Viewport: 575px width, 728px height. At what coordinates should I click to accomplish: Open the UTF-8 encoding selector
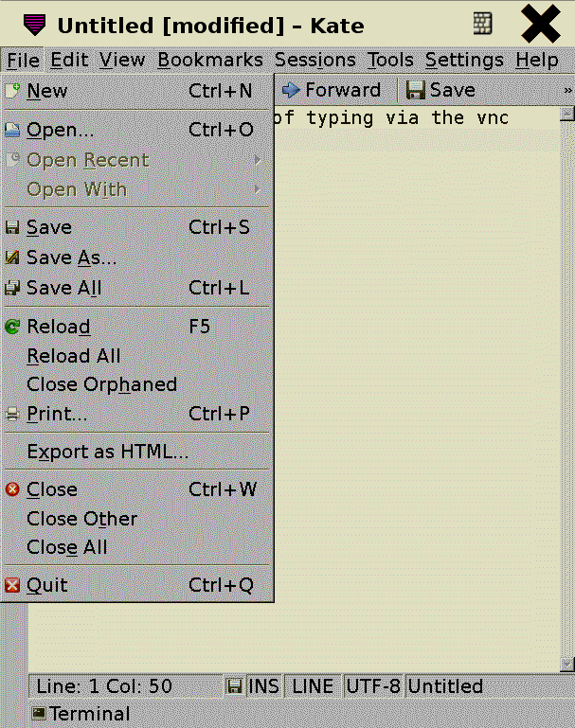(x=373, y=686)
